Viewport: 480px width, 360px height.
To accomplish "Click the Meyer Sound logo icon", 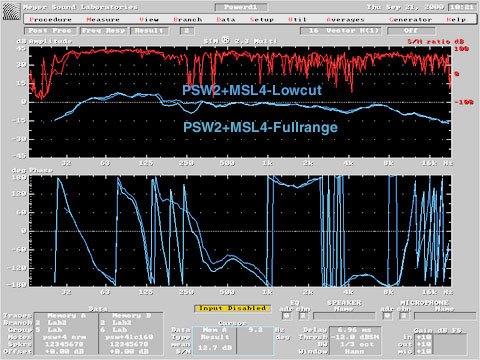I will (x=11, y=11).
